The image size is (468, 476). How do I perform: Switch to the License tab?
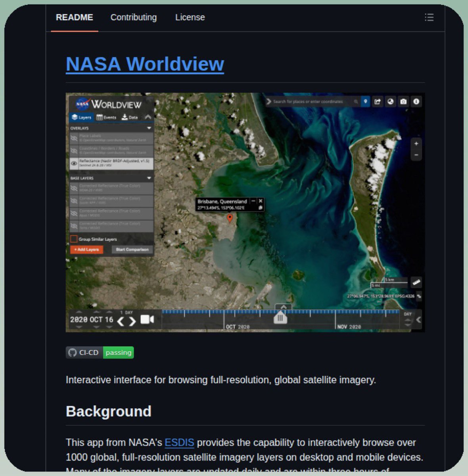[190, 17]
